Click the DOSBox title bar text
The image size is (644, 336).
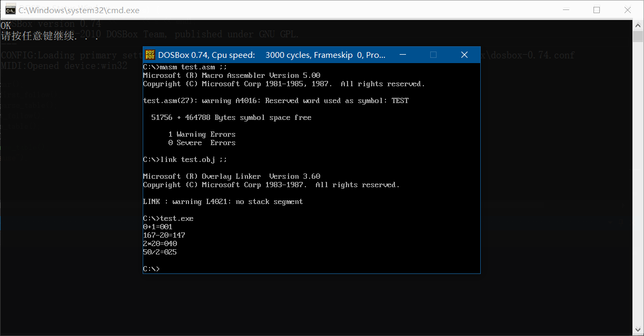tap(272, 55)
